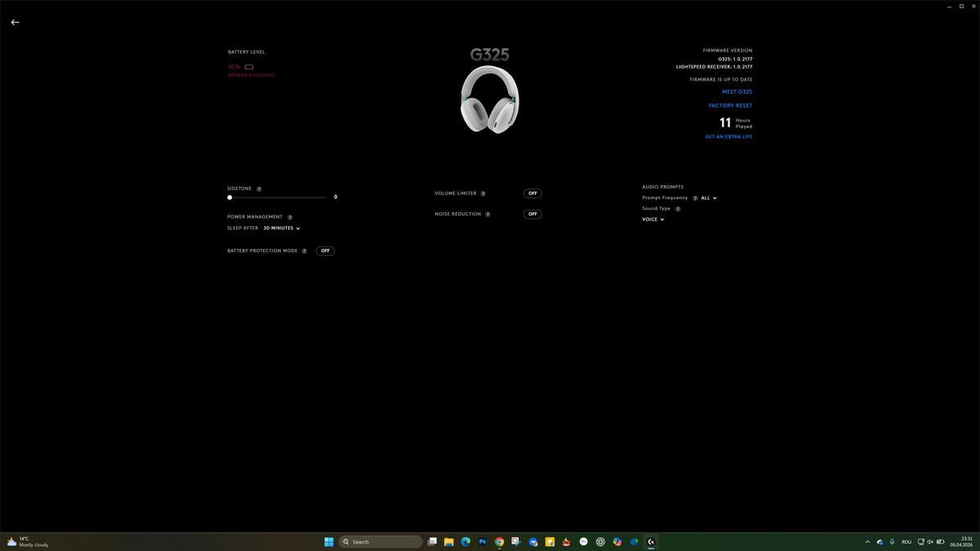
Task: Open Microsoft Edge from the taskbar
Action: tap(465, 542)
